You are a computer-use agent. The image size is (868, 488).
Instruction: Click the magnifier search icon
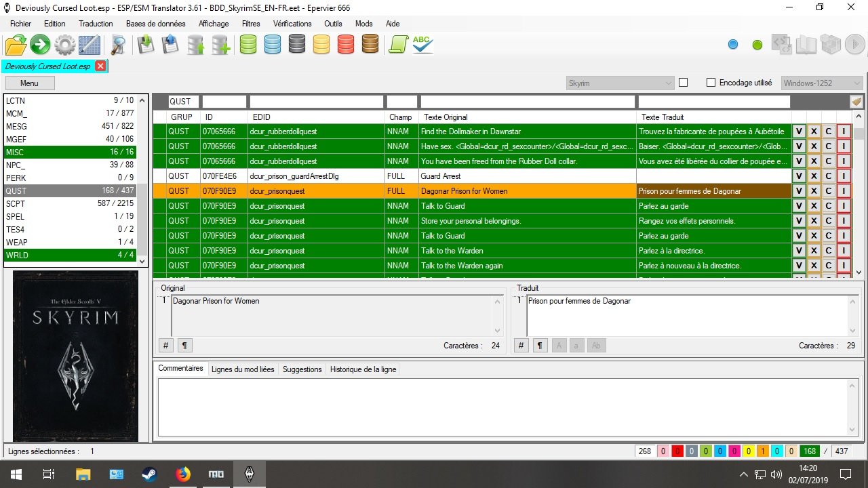click(x=118, y=45)
